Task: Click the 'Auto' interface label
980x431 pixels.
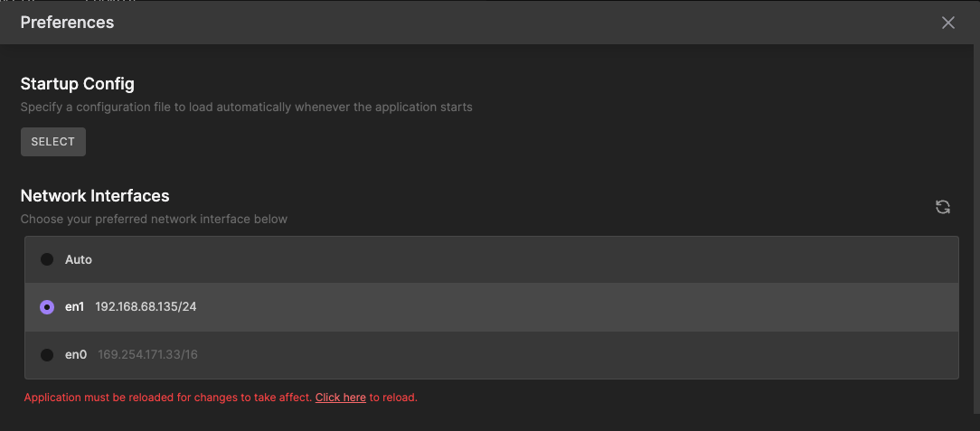Action: pyautogui.click(x=79, y=259)
